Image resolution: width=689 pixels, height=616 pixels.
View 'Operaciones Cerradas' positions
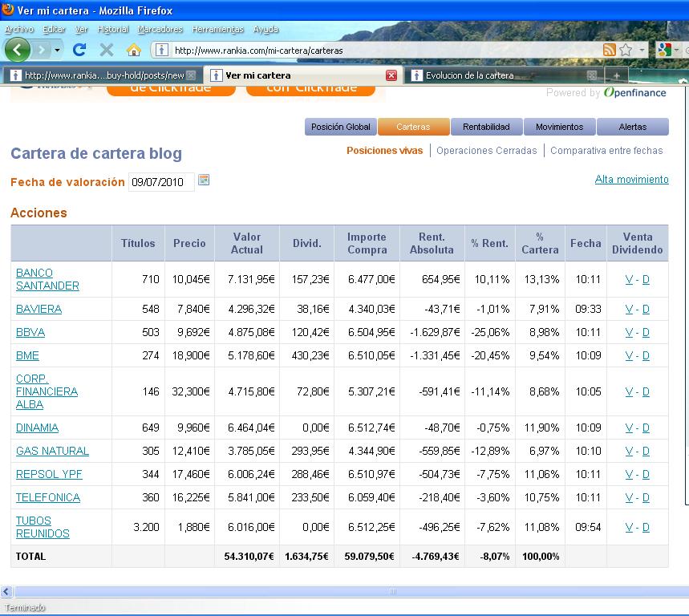[486, 150]
